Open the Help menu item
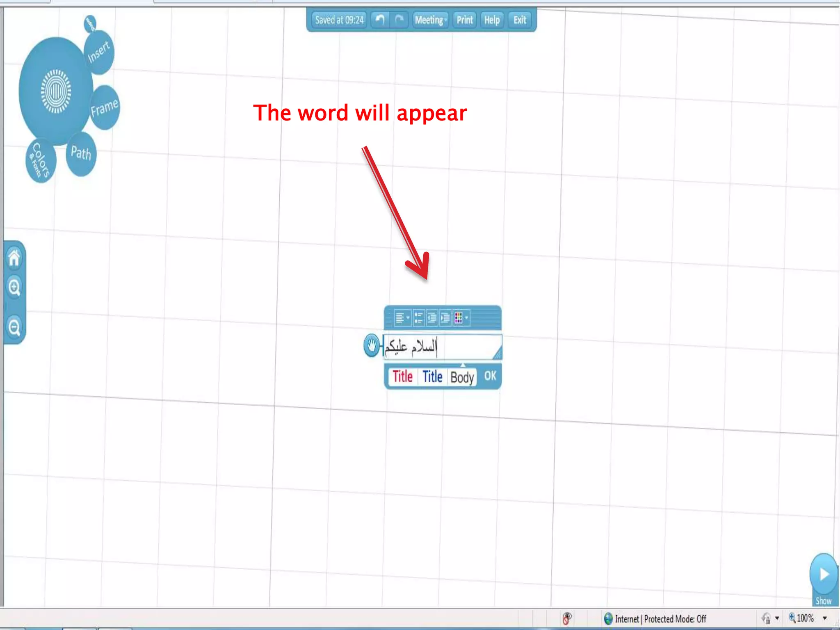This screenshot has height=630, width=840. pos(492,20)
